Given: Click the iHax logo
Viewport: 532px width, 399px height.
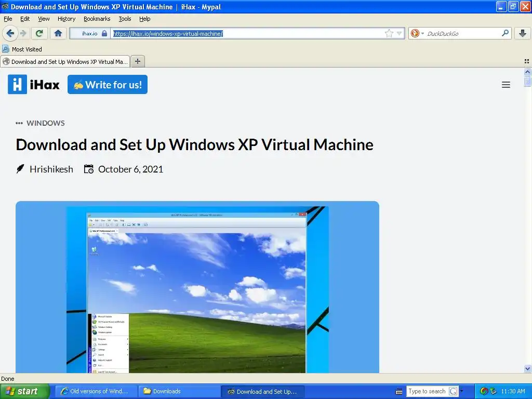Looking at the screenshot, I should click(34, 85).
